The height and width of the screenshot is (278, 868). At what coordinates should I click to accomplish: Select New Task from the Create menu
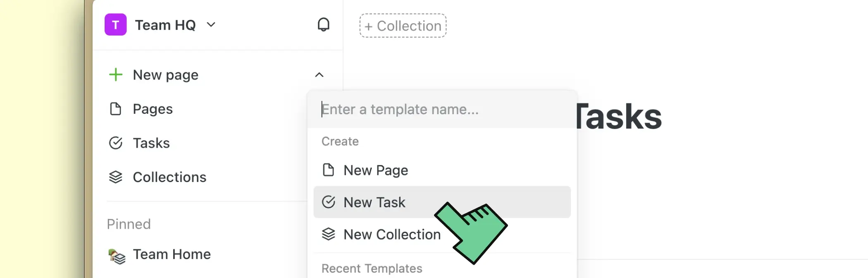coord(374,202)
